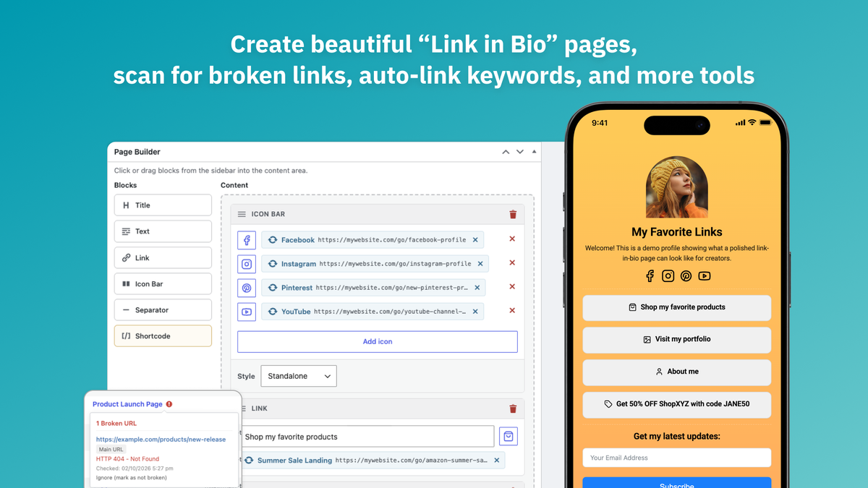This screenshot has width=868, height=488.
Task: Open the Product Launch Page link
Action: click(x=127, y=404)
